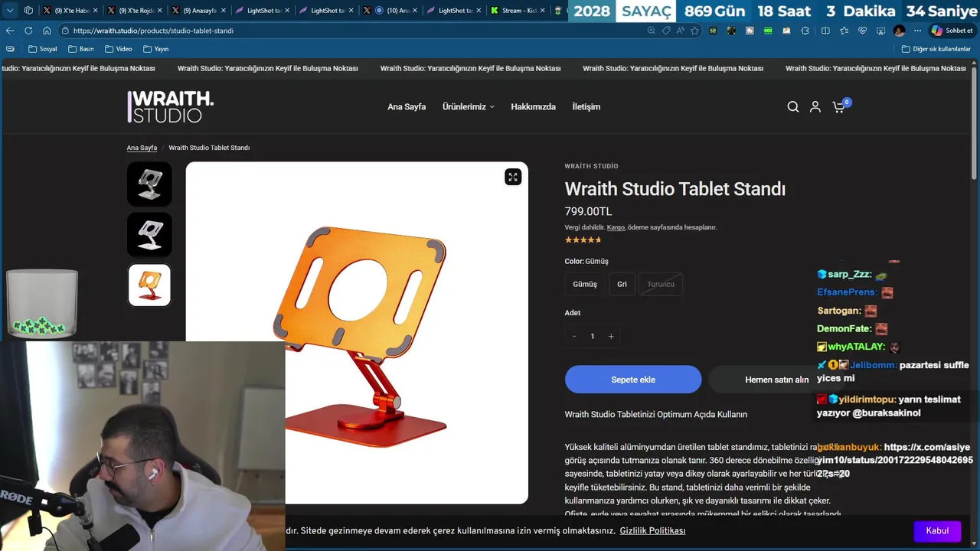Expand the product image to fullscreen
The height and width of the screenshot is (551, 980).
(x=513, y=177)
